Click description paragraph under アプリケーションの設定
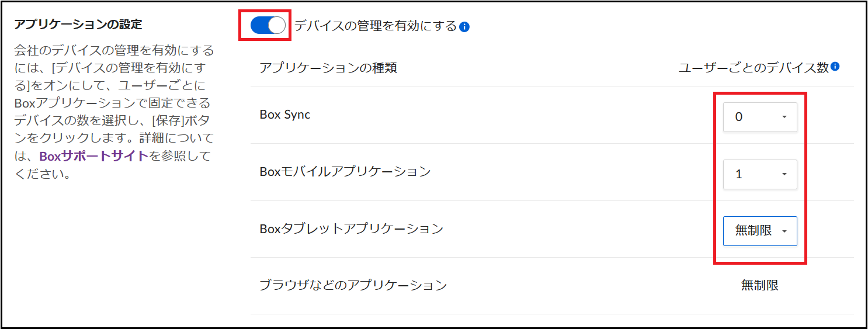 tap(114, 112)
